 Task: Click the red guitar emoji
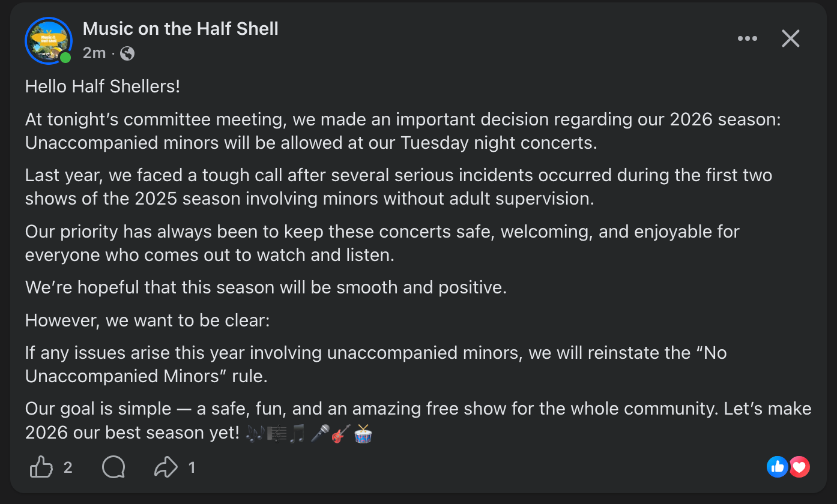tap(341, 433)
